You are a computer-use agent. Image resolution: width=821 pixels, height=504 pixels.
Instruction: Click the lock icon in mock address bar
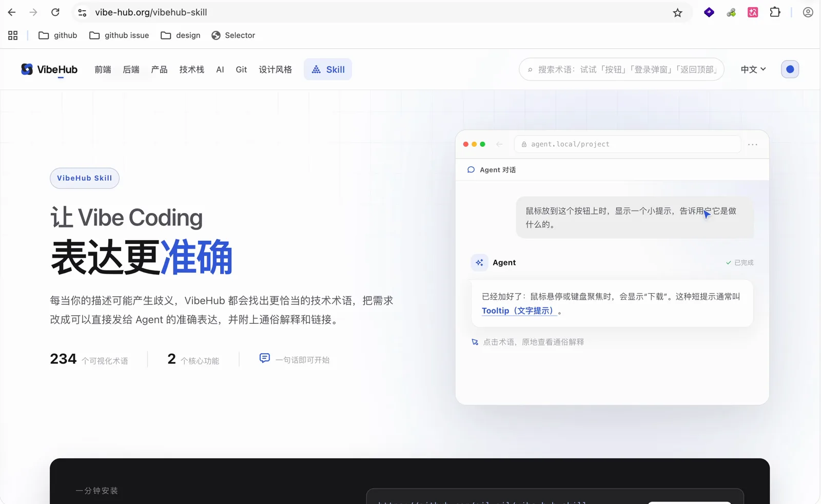(x=524, y=144)
